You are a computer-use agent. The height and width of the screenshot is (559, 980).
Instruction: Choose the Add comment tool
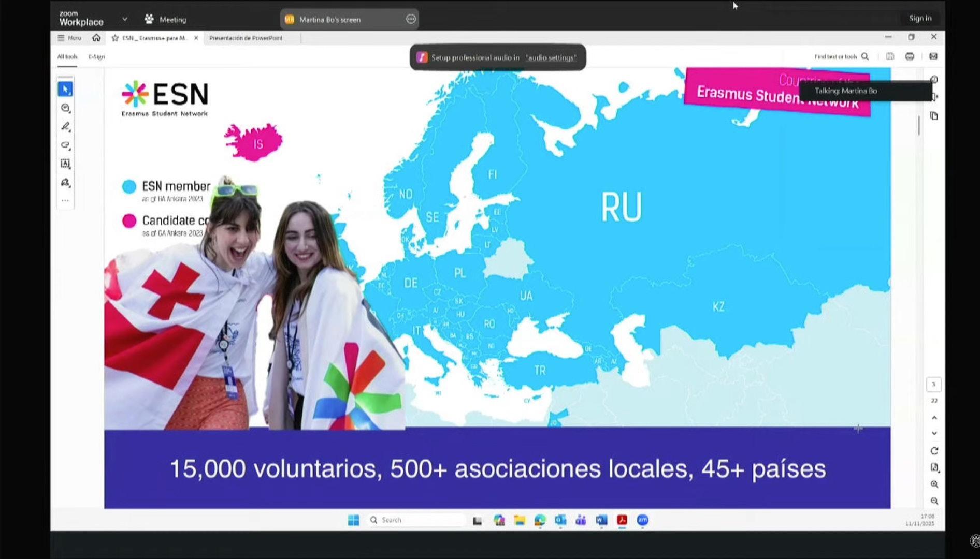click(65, 108)
